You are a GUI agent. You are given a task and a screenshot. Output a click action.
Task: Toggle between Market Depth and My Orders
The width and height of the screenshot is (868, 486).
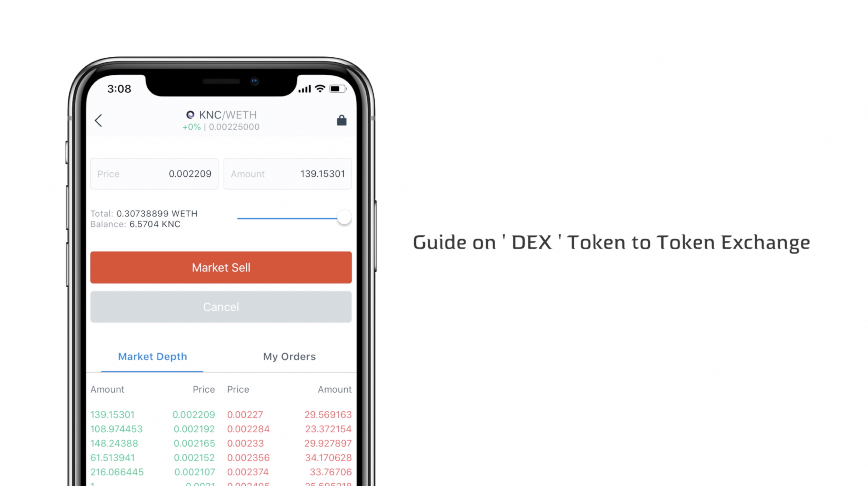pyautogui.click(x=221, y=356)
